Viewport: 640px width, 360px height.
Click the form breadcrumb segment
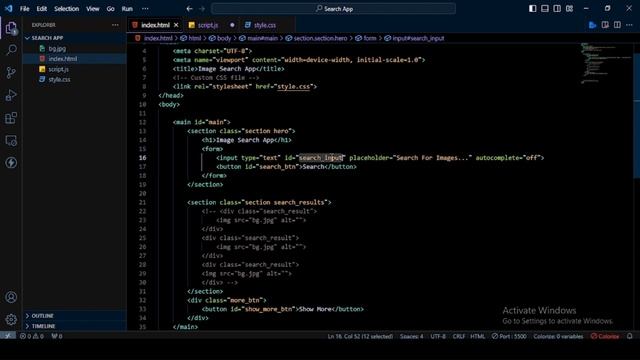(366, 38)
